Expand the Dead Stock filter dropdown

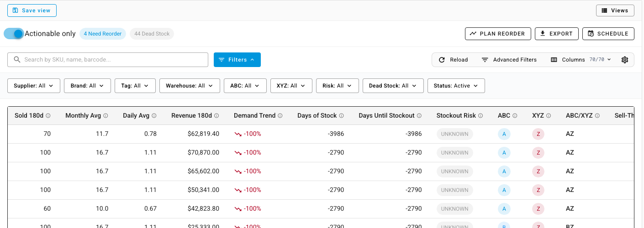point(393,86)
